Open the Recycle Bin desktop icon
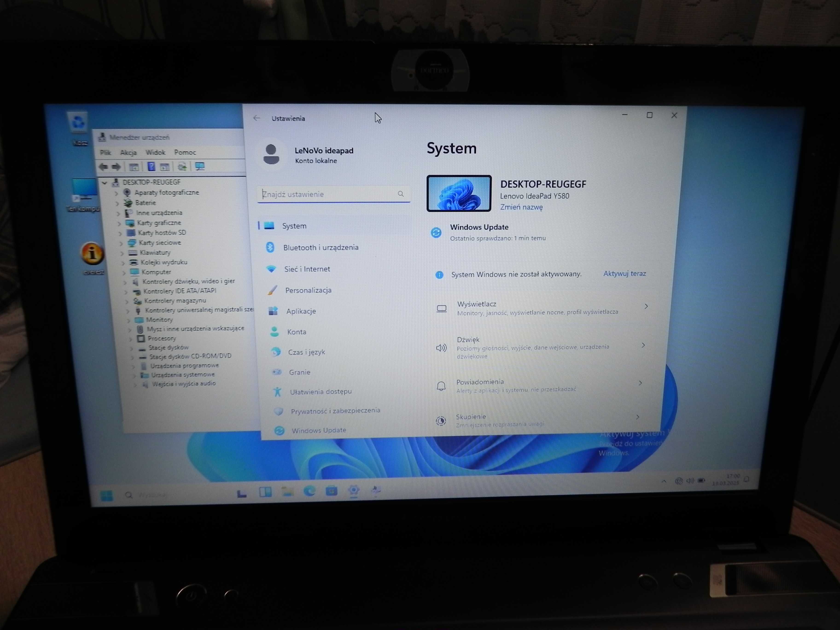 (x=79, y=128)
